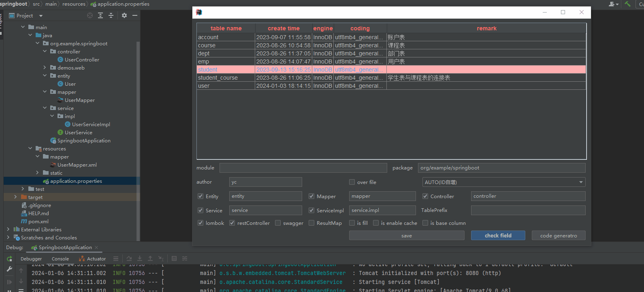Enable the swagger checkbox
644x292 pixels.
[278, 223]
